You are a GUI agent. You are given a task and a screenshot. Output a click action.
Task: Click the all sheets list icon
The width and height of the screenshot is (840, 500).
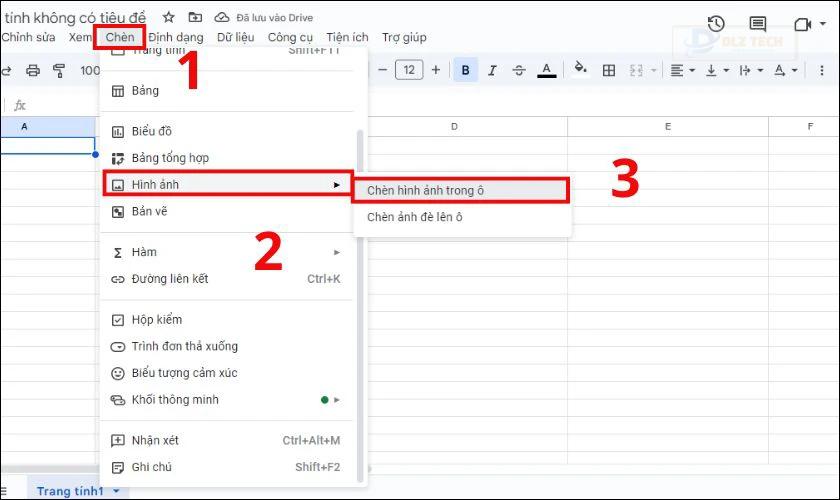[4, 491]
